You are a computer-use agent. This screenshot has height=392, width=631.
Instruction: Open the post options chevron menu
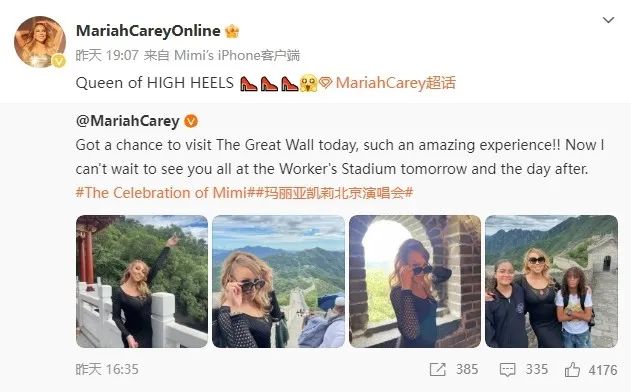click(x=608, y=20)
